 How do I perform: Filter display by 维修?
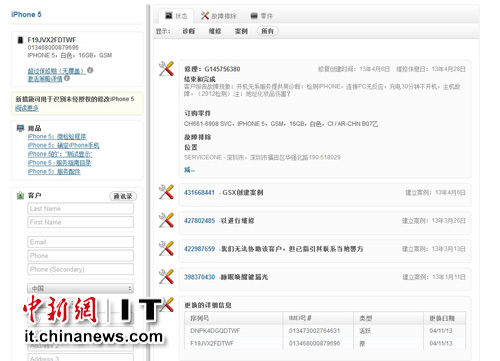[215, 31]
